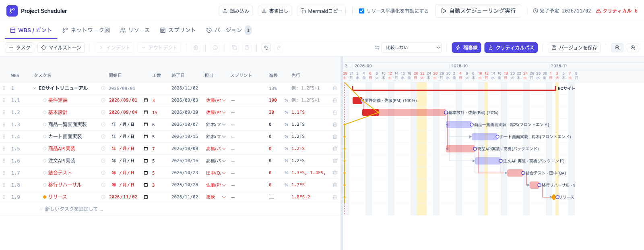644x250 pixels.
Task: Collapse the ECサイトリニューアル summary row
Action: [x=35, y=88]
